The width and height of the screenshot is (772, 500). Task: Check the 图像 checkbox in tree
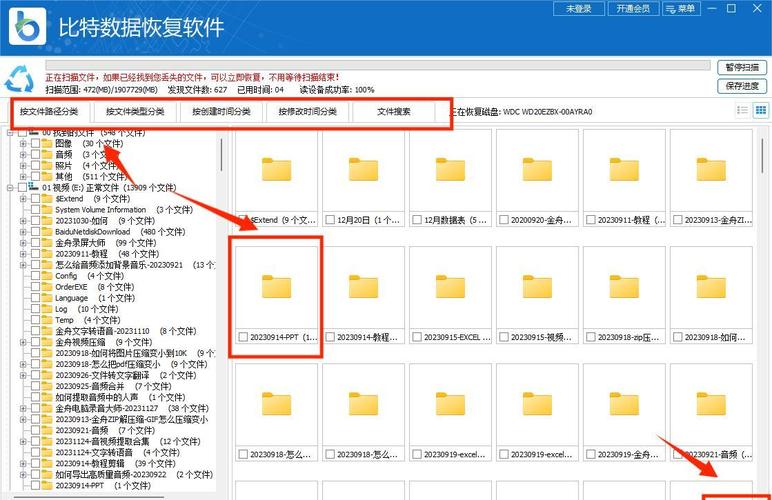coord(35,143)
